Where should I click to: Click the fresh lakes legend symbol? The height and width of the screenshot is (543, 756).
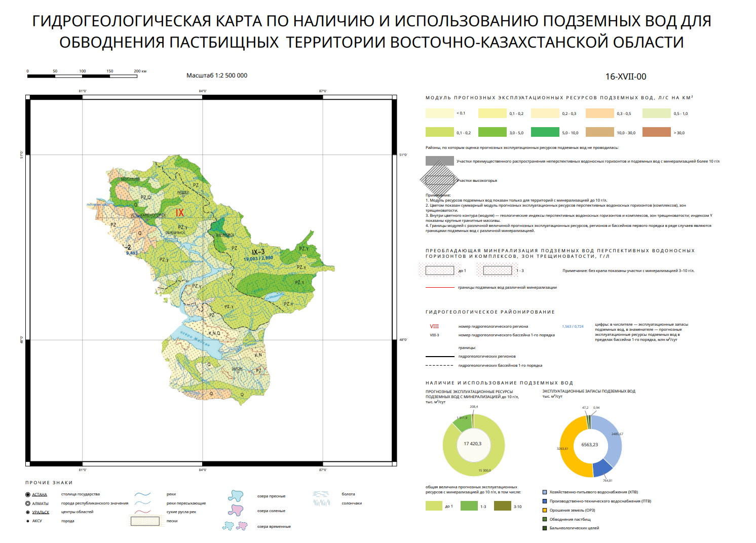coord(236,495)
